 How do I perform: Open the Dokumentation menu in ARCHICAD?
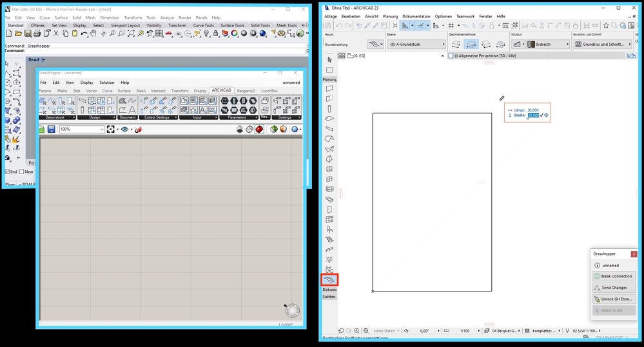pos(416,16)
